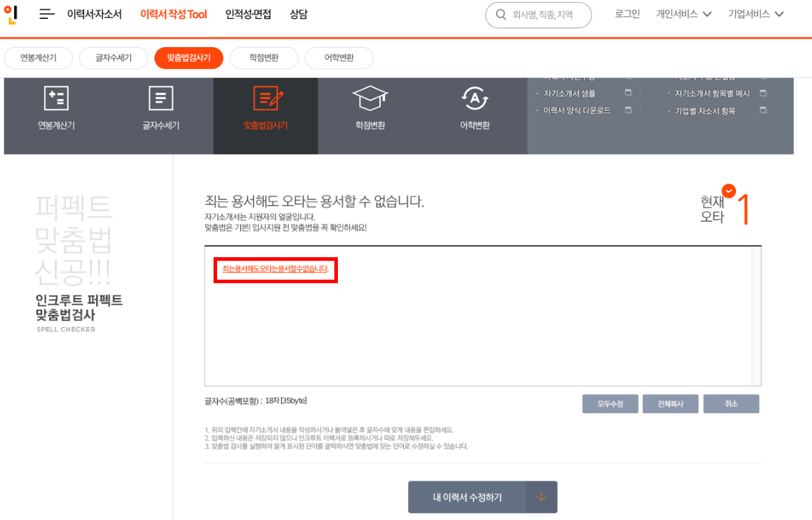The image size is (812, 520).
Task: Click the search magnifier icon
Action: [501, 14]
